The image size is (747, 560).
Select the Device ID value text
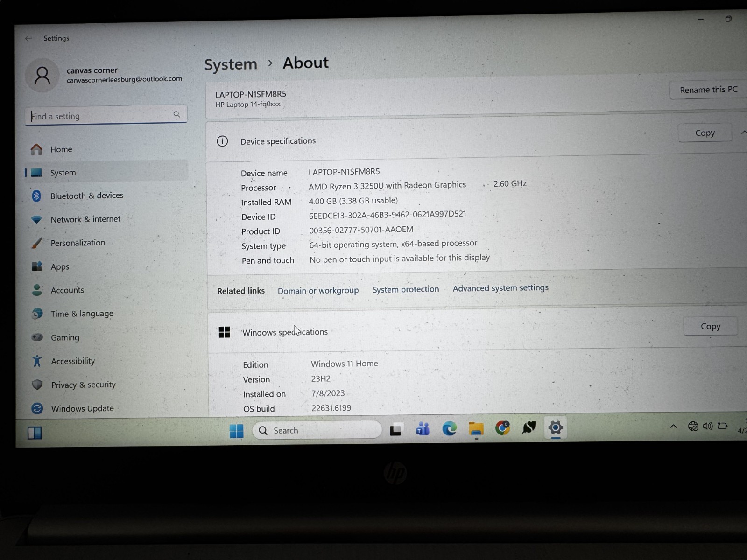[x=388, y=214]
